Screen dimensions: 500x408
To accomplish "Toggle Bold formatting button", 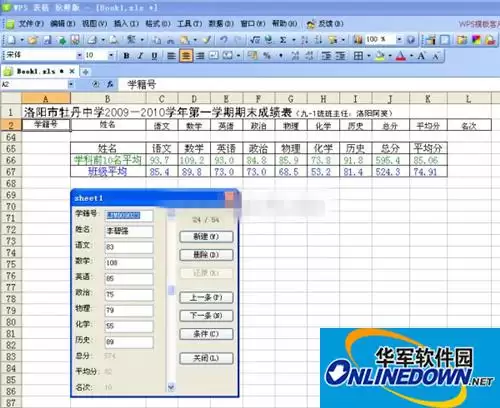I will pos(126,56).
